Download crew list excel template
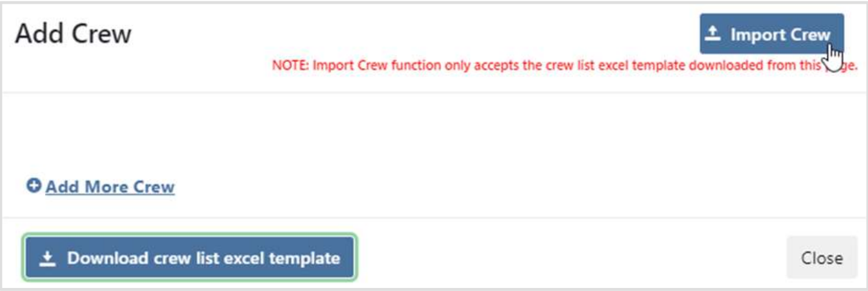 (x=189, y=258)
